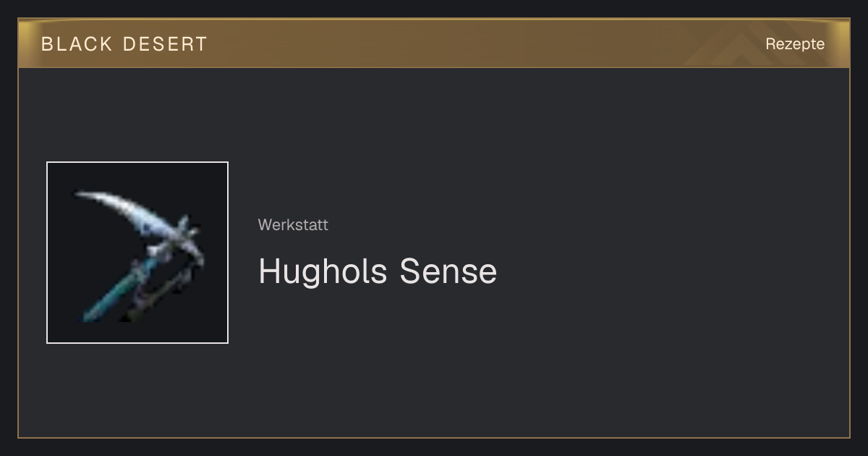
Task: Click the word DESERT in the header
Action: click(x=165, y=44)
